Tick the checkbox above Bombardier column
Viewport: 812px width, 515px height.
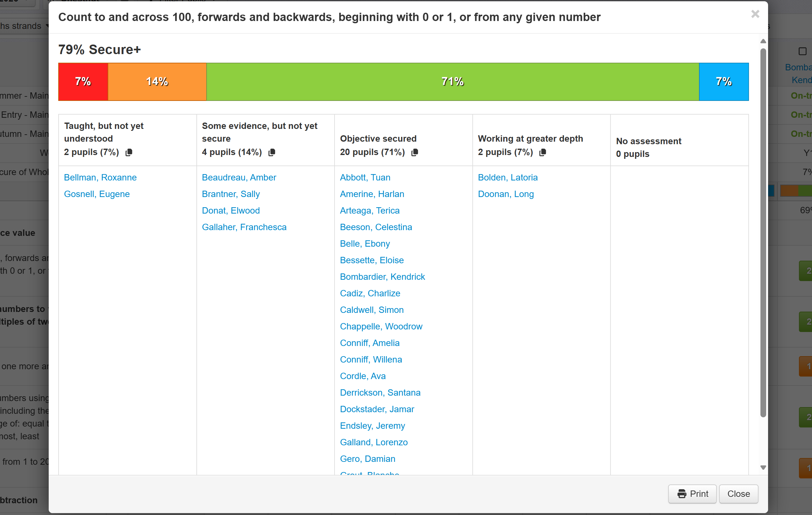(x=802, y=51)
